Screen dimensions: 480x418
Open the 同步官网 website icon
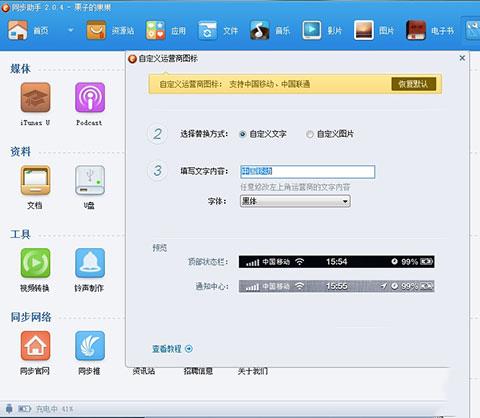tap(35, 346)
